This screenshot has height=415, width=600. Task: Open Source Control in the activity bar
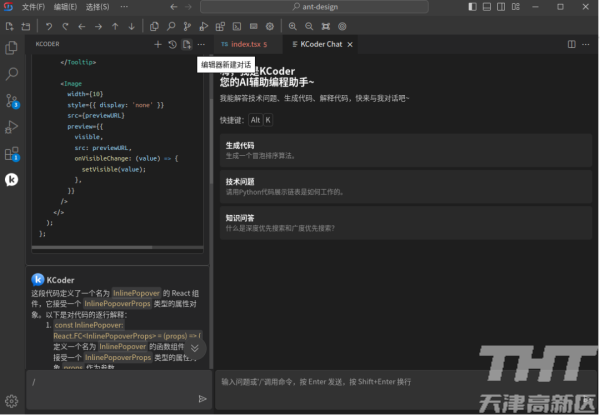click(12, 101)
